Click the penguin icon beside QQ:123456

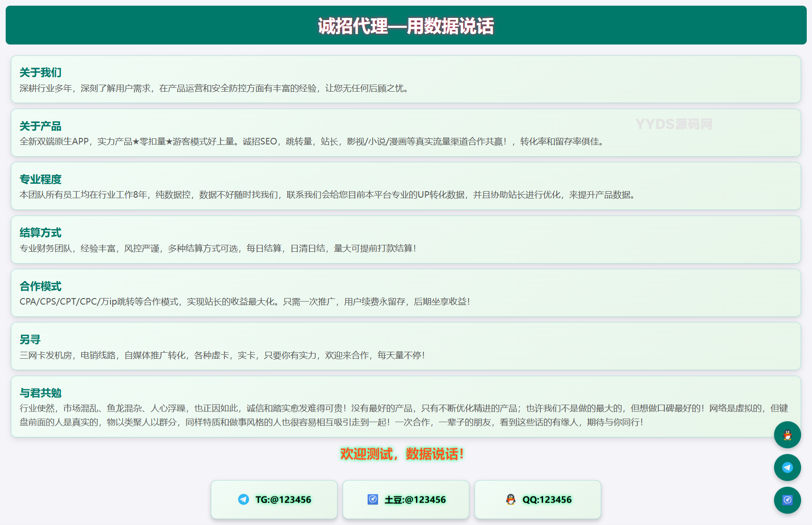pyautogui.click(x=510, y=499)
